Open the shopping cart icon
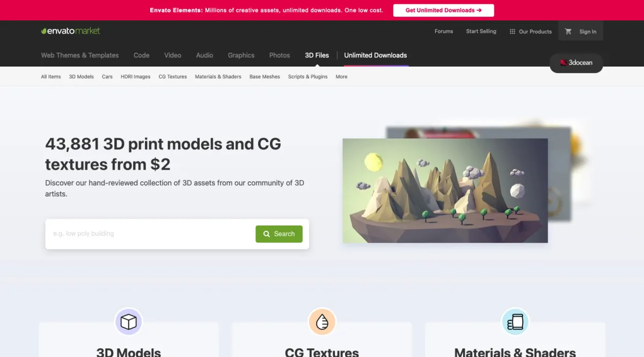Viewport: 644px width, 357px height. point(568,31)
